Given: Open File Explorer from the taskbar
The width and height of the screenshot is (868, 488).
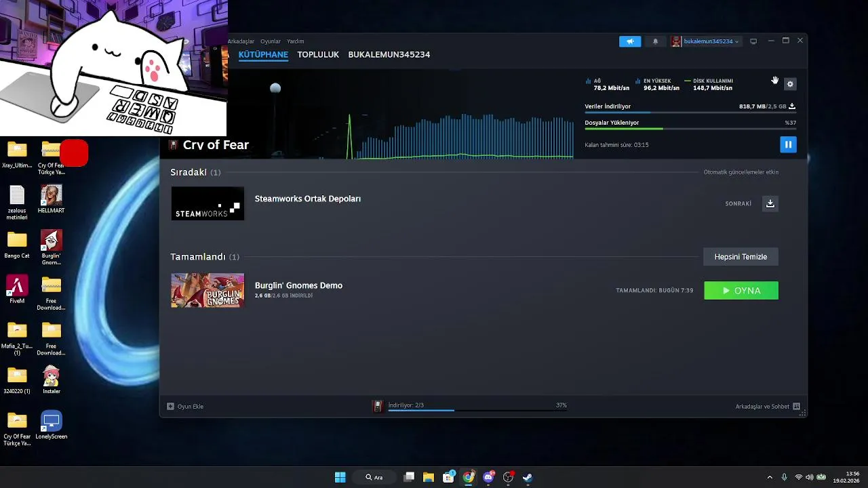Looking at the screenshot, I should (x=429, y=477).
